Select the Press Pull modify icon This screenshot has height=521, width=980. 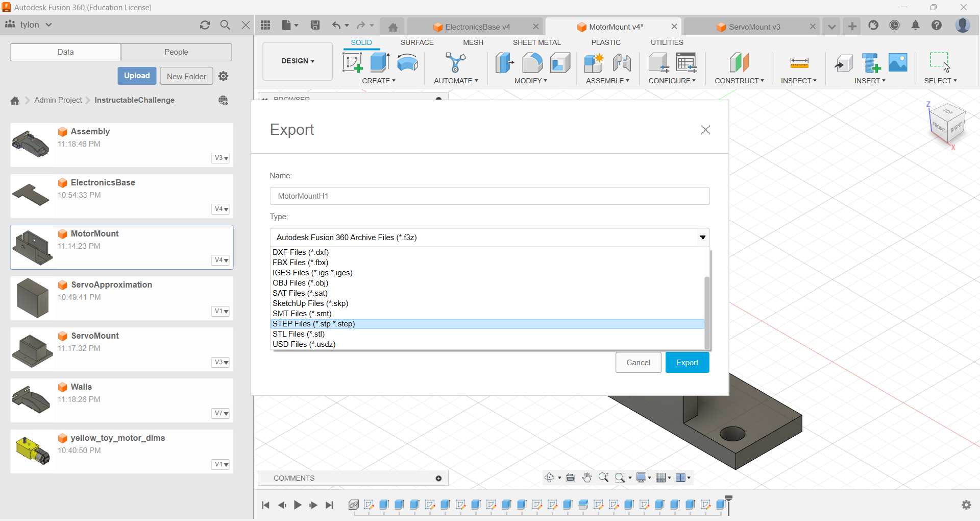pos(504,63)
